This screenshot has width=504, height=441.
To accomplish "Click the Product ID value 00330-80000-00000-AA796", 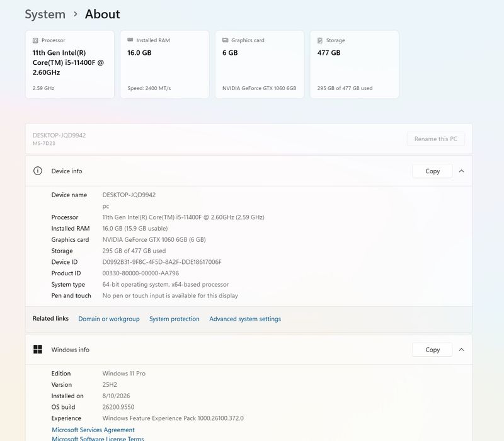I will 140,273.
